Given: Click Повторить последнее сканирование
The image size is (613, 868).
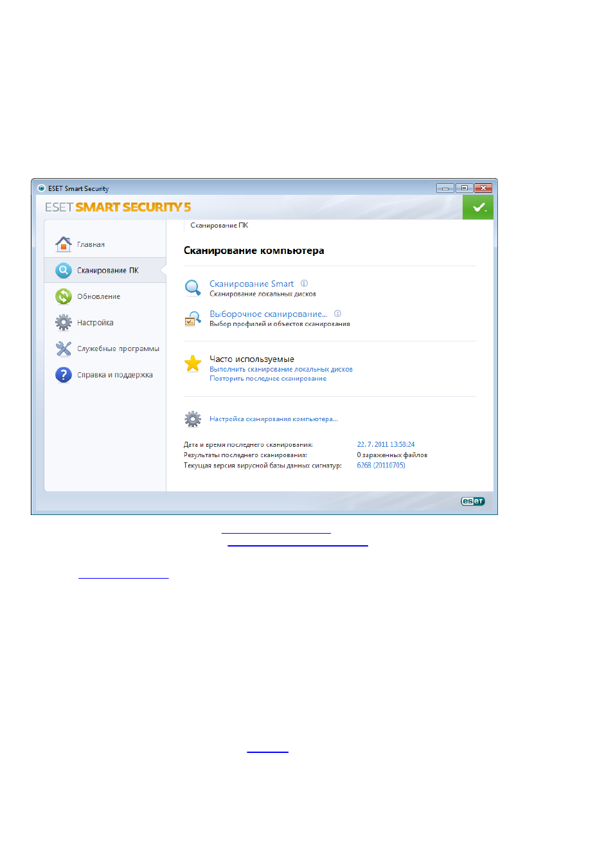Looking at the screenshot, I should click(268, 379).
